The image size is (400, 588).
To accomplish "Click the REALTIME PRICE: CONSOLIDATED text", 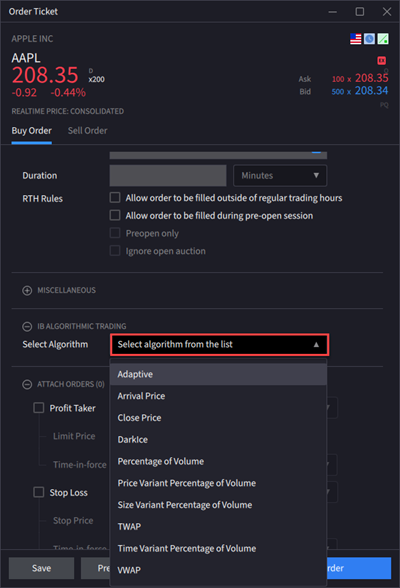I will 67,111.
